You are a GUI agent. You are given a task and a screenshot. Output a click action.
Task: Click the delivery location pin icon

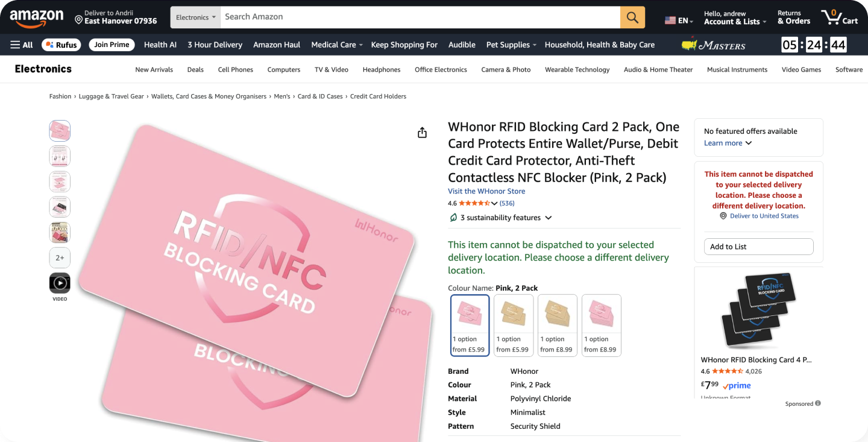(78, 21)
